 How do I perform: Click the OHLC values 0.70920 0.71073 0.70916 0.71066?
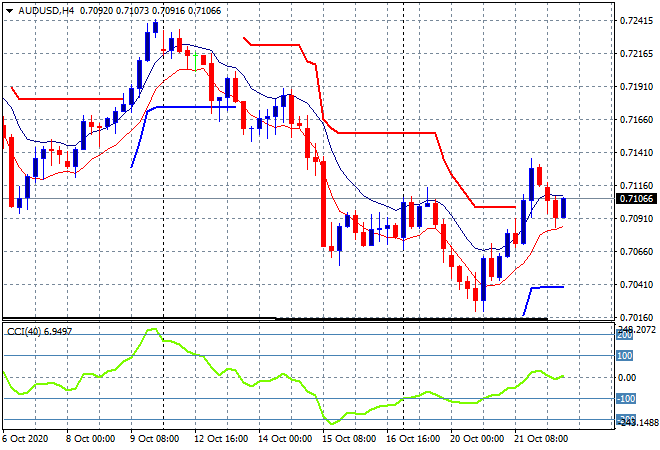click(150, 11)
